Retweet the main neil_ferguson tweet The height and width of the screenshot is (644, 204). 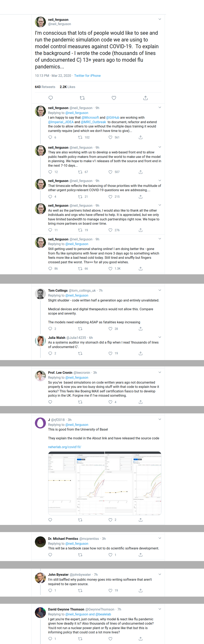[82, 98]
